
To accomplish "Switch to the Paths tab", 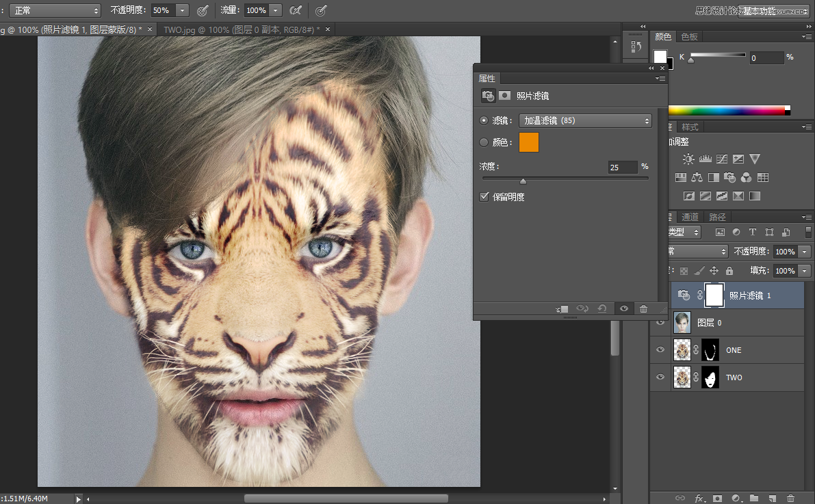I will click(x=717, y=217).
